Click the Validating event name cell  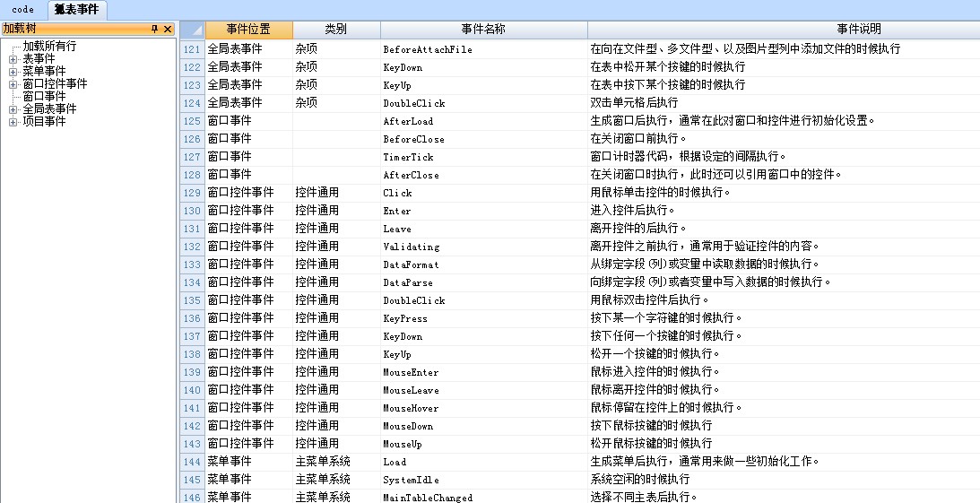484,247
